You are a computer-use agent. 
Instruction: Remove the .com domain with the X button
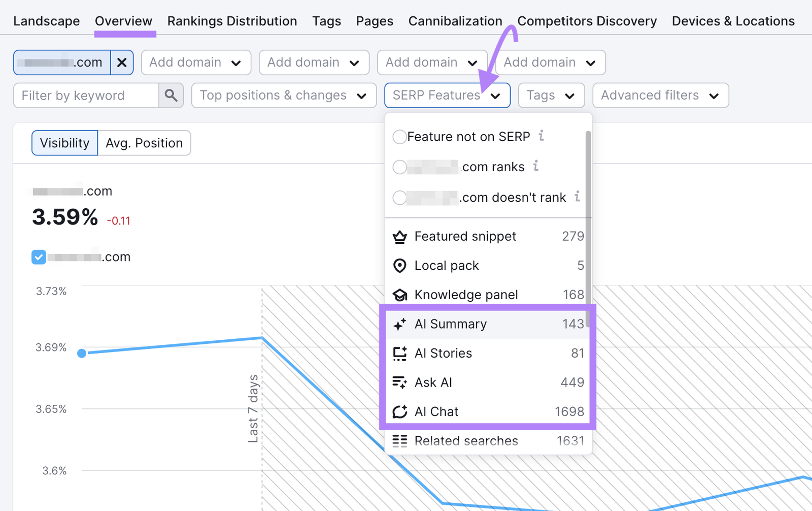(121, 62)
